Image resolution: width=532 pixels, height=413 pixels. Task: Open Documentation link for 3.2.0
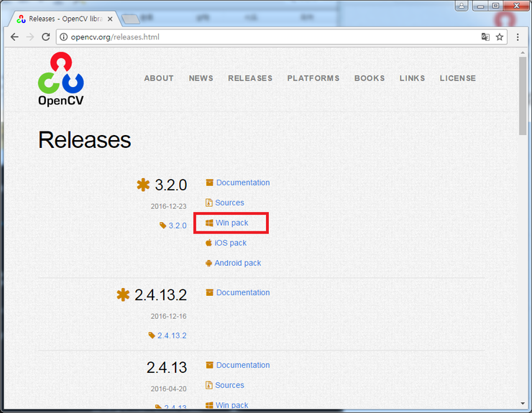pyautogui.click(x=243, y=182)
